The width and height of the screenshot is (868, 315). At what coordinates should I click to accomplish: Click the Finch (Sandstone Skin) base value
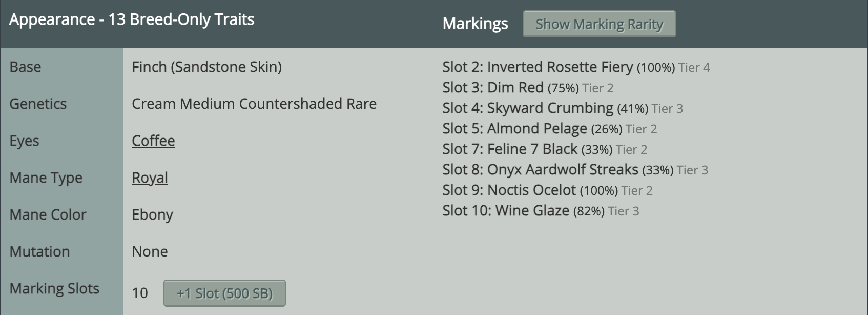click(x=206, y=67)
